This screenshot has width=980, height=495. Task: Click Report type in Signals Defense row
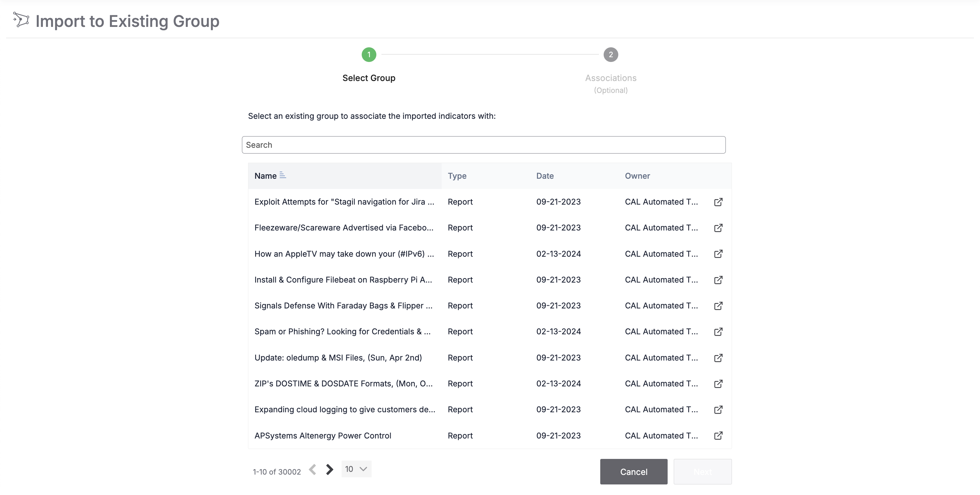point(460,306)
